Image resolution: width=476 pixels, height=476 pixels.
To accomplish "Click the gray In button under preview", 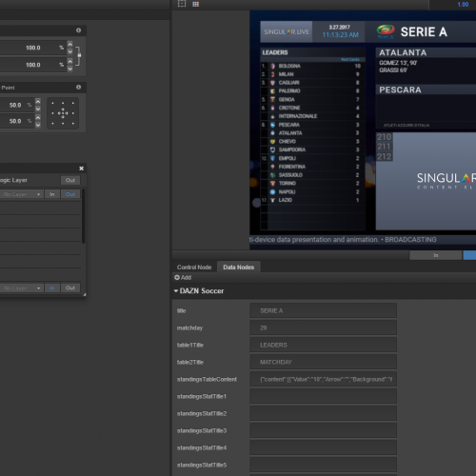I will pos(436,255).
